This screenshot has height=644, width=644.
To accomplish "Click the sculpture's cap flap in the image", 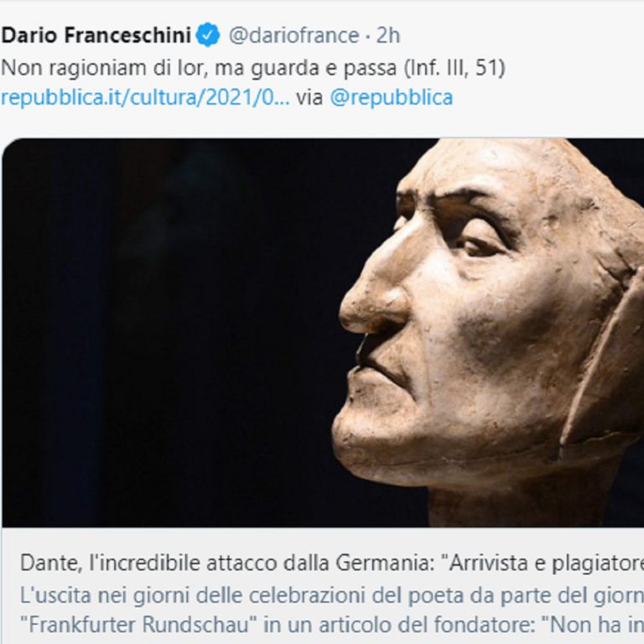I will (x=604, y=361).
